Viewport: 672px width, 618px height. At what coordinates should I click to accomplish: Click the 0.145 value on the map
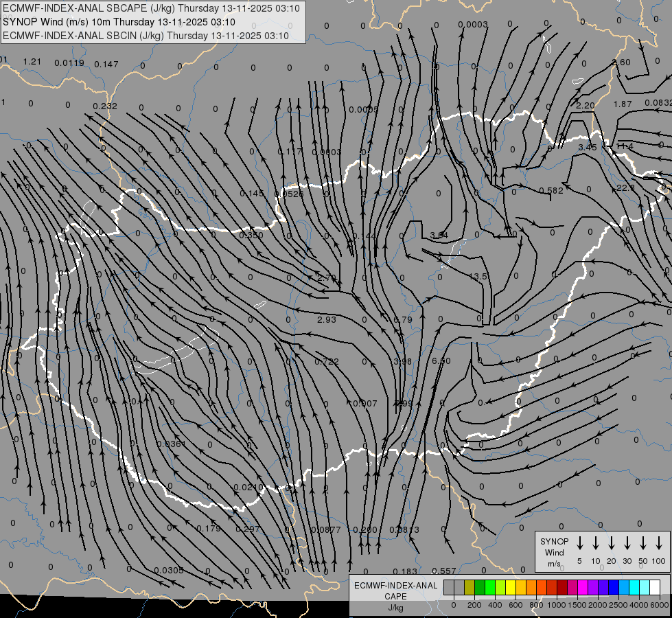coord(252,194)
